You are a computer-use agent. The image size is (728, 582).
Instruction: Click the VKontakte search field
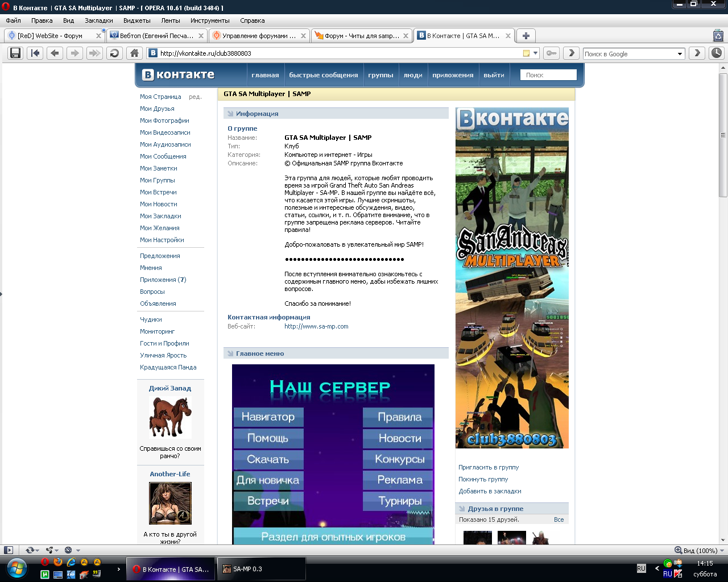pyautogui.click(x=548, y=75)
